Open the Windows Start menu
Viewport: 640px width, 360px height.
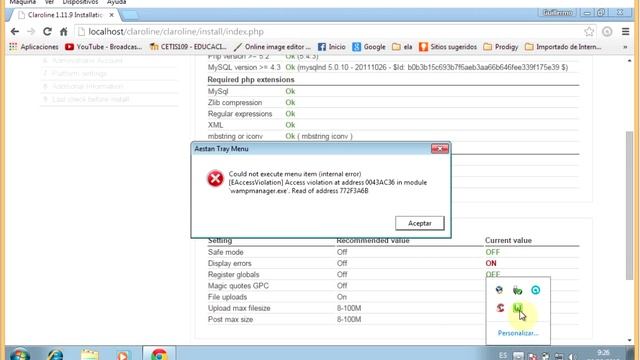coord(20,354)
